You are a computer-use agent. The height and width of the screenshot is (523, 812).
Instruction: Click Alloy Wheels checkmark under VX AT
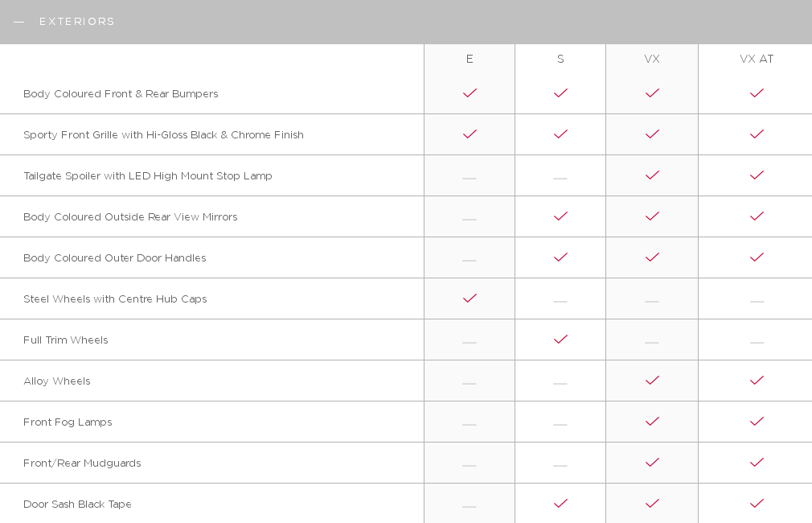(x=757, y=381)
